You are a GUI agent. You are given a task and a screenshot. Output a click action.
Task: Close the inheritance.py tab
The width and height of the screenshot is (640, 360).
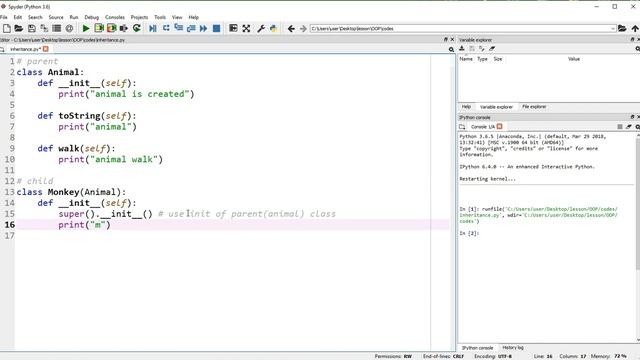(x=46, y=49)
